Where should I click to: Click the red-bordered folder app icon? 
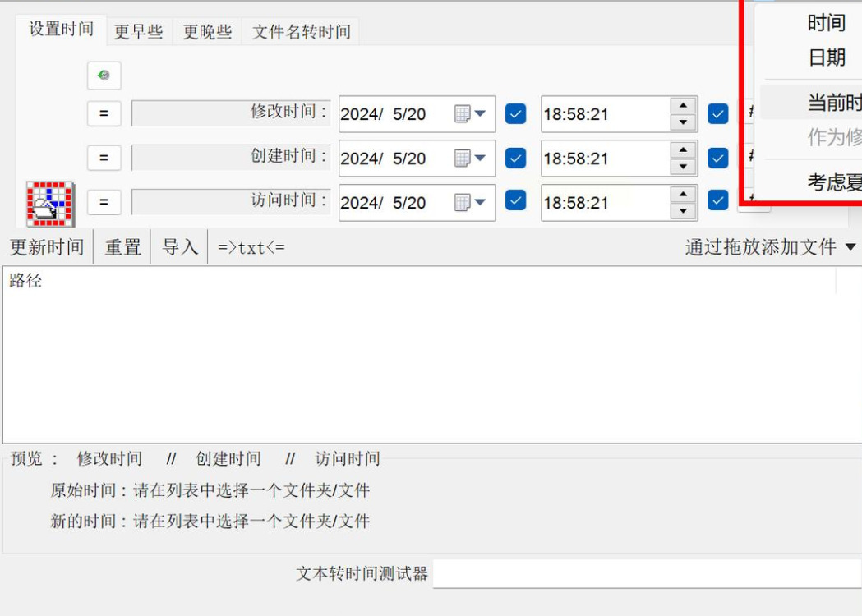click(50, 204)
